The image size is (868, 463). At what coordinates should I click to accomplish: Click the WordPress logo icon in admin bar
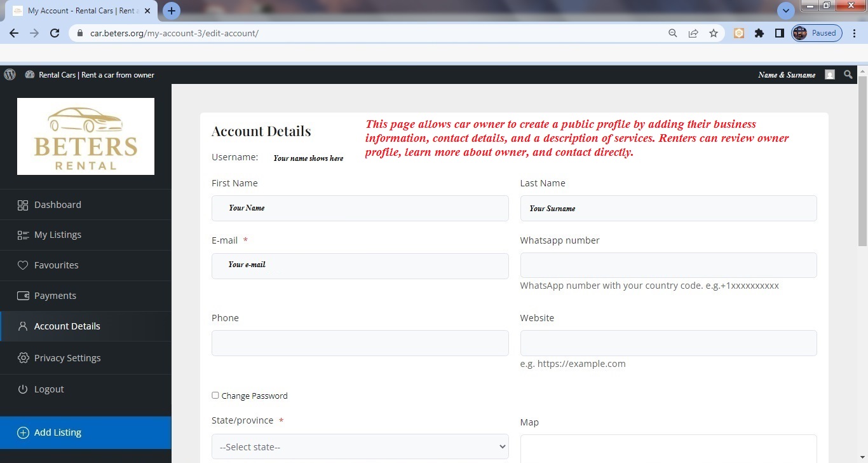pos(10,74)
